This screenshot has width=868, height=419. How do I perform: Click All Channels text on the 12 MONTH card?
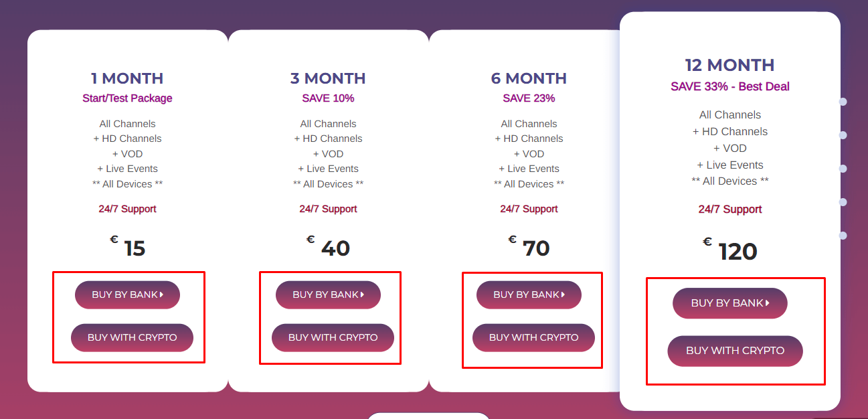(729, 114)
